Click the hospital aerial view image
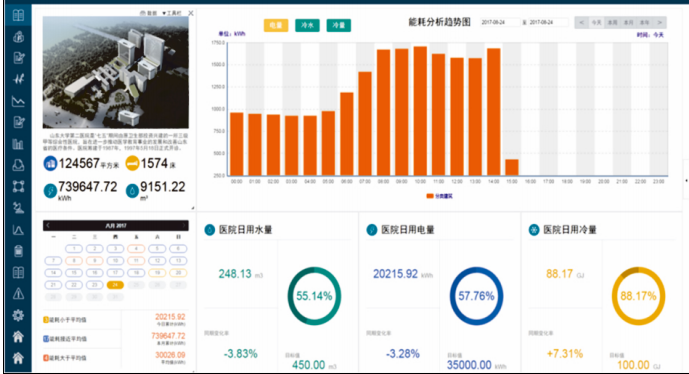The image size is (689, 374). [x=116, y=73]
